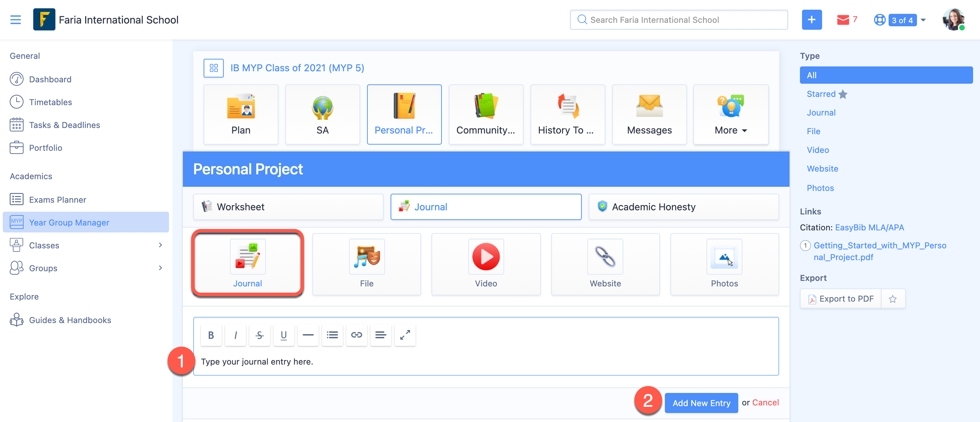Open the Plan tile
The width and height of the screenshot is (980, 422).
pos(241,114)
